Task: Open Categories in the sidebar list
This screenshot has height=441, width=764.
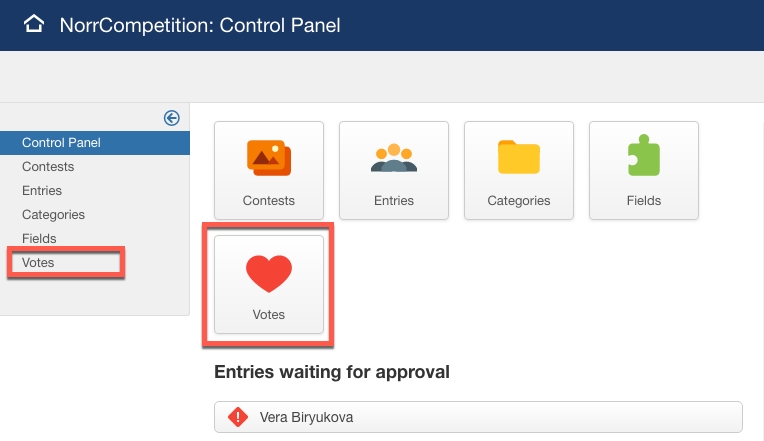Action: click(53, 215)
